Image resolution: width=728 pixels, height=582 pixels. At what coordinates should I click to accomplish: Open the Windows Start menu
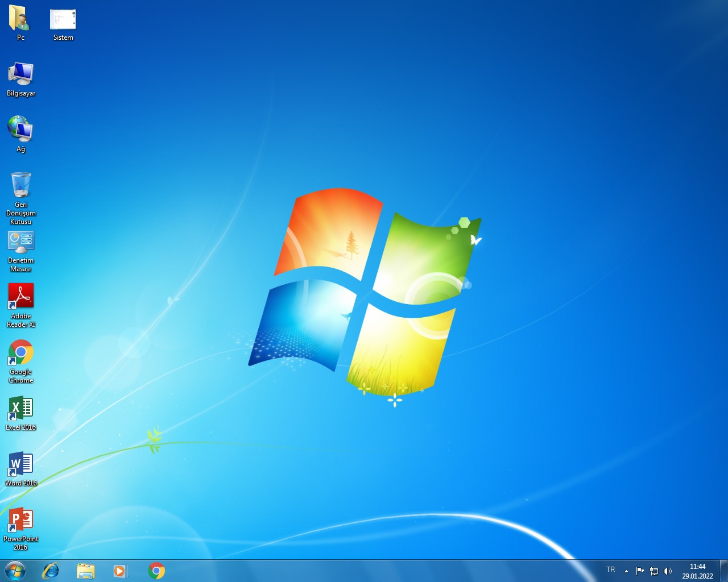tap(15, 571)
